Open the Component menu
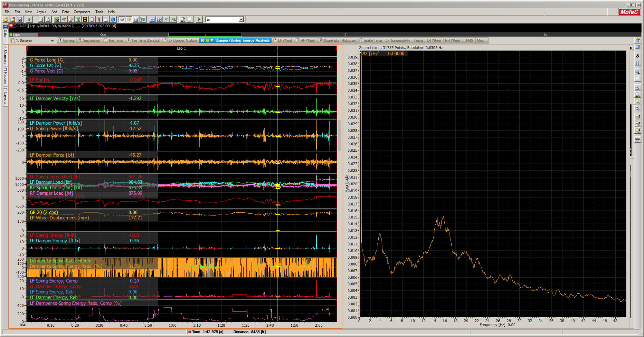644x337 pixels. (82, 12)
